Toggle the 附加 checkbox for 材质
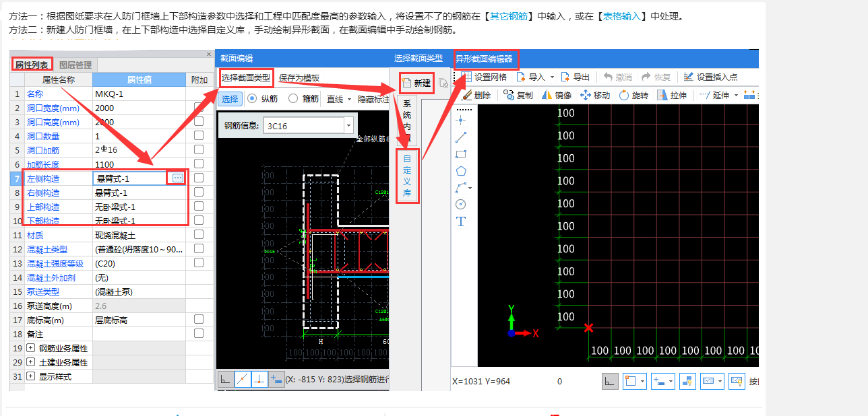Screen dimensions: 868x416 pyautogui.click(x=199, y=235)
